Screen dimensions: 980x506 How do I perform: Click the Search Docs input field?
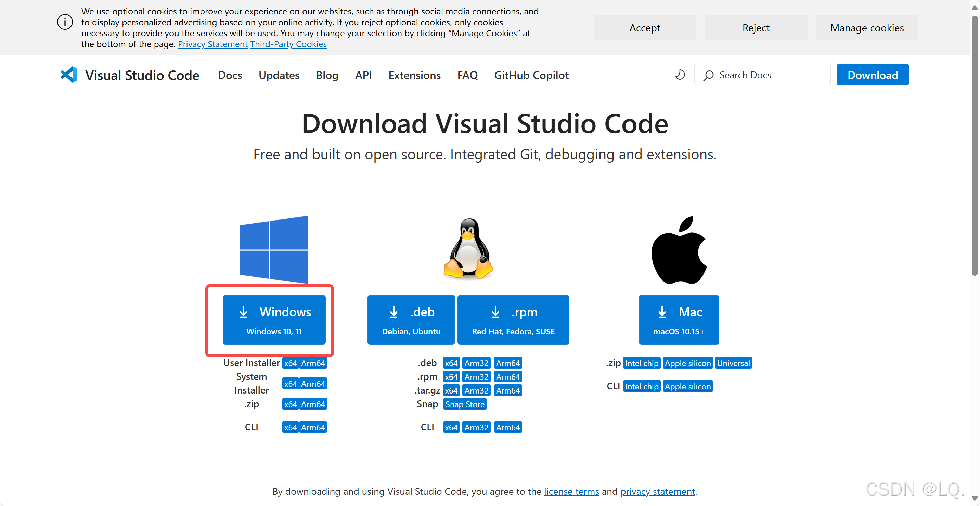coord(762,75)
